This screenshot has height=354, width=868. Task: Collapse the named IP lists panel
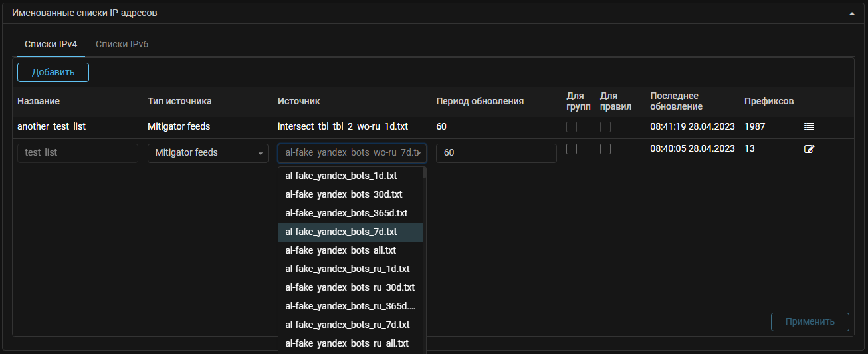pyautogui.click(x=851, y=13)
